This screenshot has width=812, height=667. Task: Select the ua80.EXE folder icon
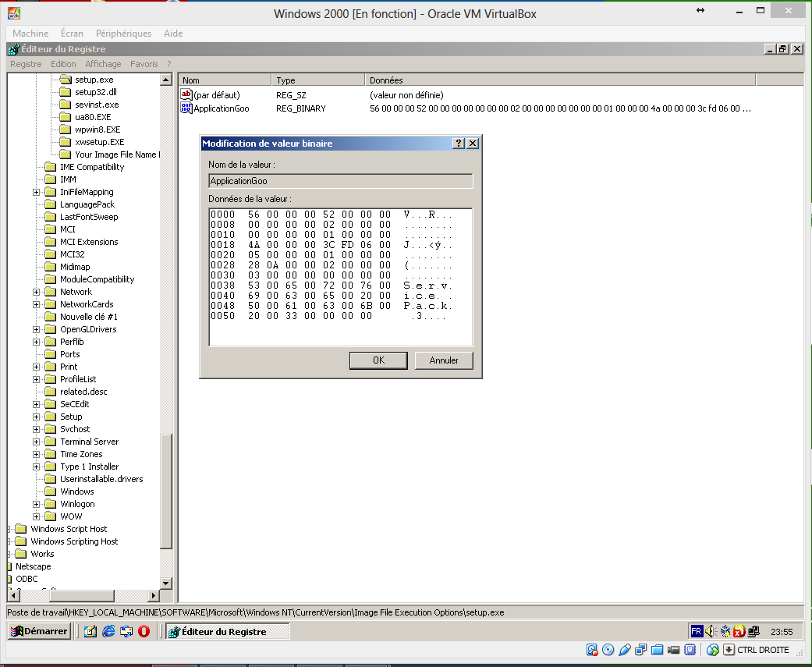[x=66, y=117]
